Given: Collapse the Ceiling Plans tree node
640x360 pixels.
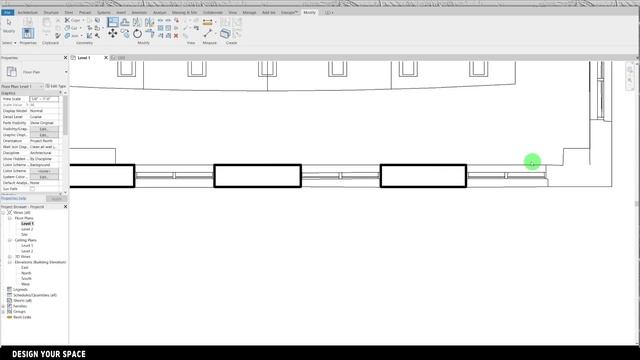Looking at the screenshot, I should pyautogui.click(x=10, y=240).
